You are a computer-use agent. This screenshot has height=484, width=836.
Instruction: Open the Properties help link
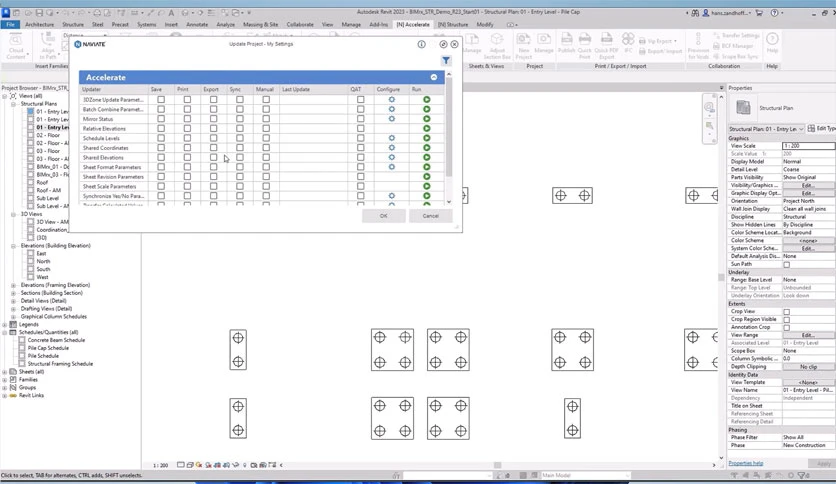coord(745,463)
